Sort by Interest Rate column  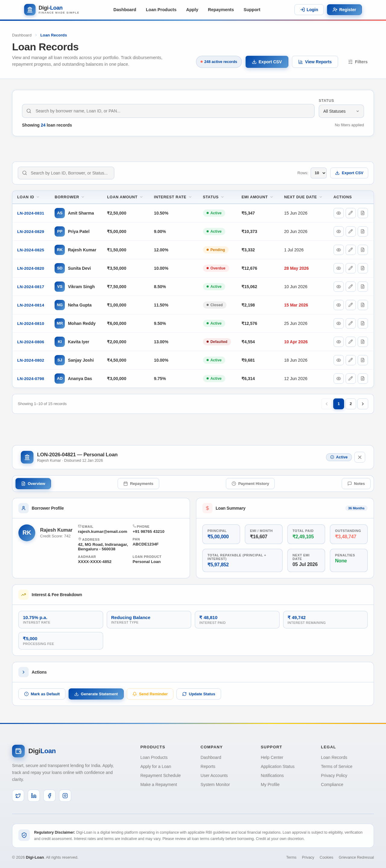coord(172,197)
